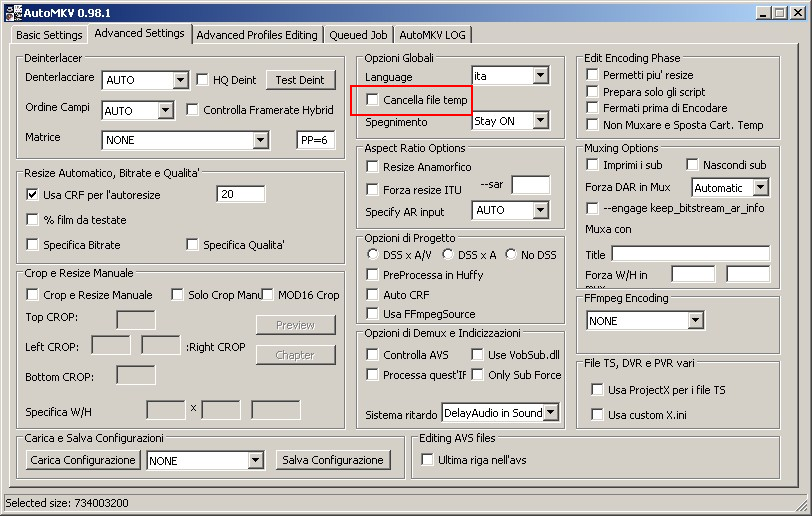Enable PreProcessa in Huffy checkbox
The height and width of the screenshot is (516, 812).
(x=372, y=274)
